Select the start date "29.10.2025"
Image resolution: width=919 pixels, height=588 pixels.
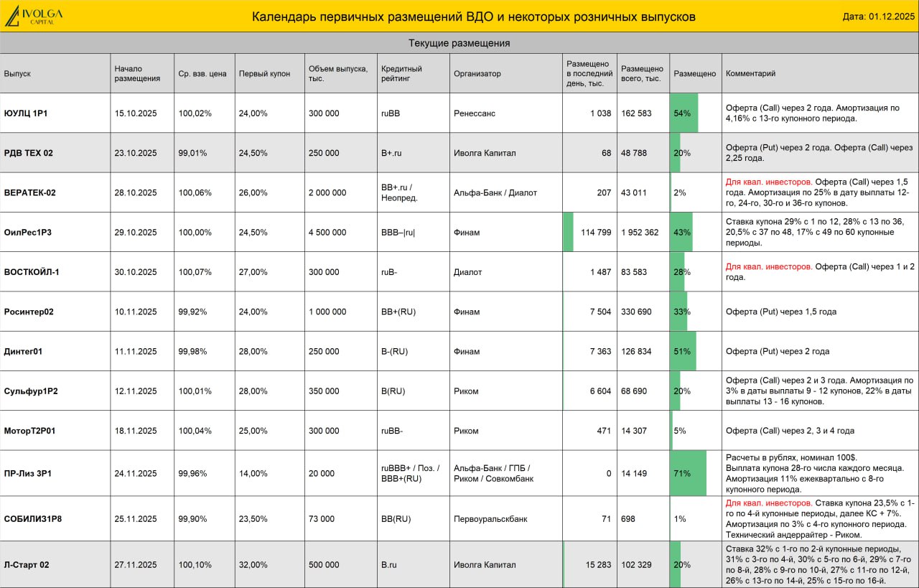(135, 233)
